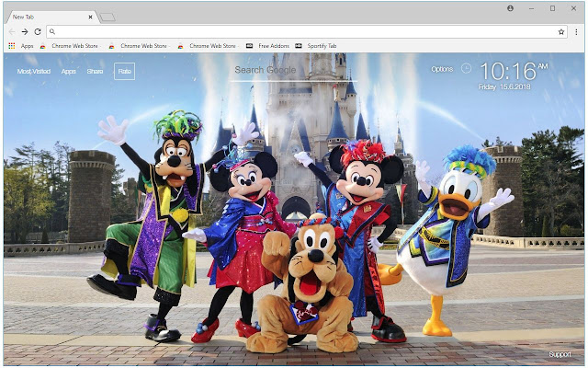Reload the page with refresh icon
Viewport: 588px width, 368px height.
(38, 32)
